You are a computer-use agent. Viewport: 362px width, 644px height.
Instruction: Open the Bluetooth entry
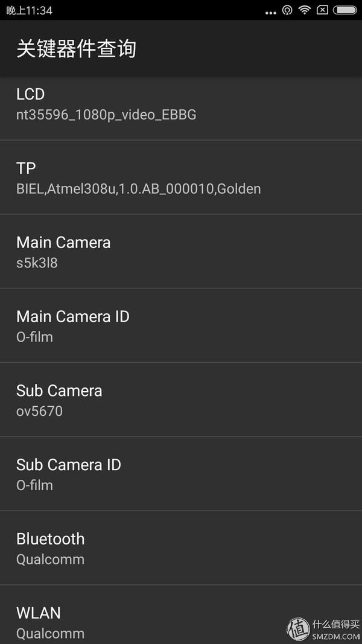pyautogui.click(x=181, y=548)
